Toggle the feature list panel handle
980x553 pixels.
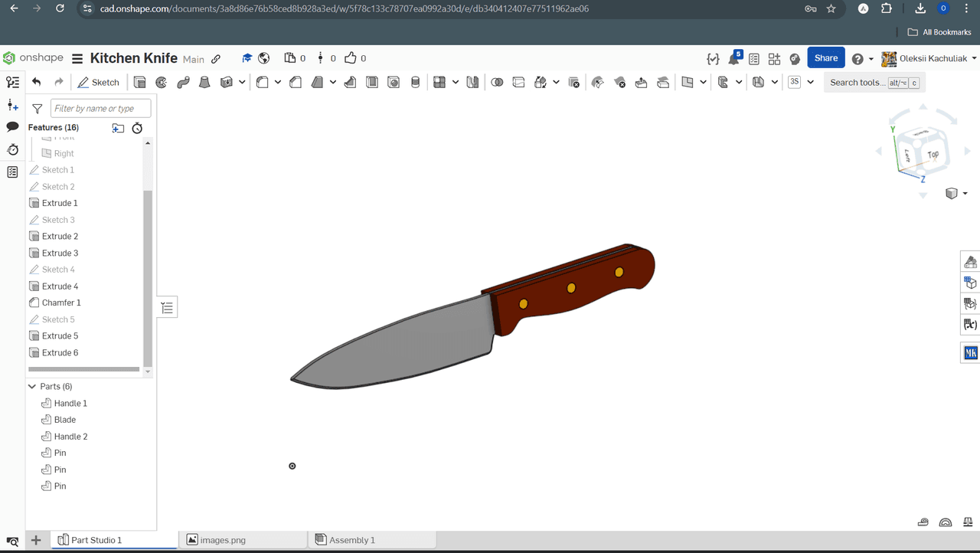tap(168, 308)
